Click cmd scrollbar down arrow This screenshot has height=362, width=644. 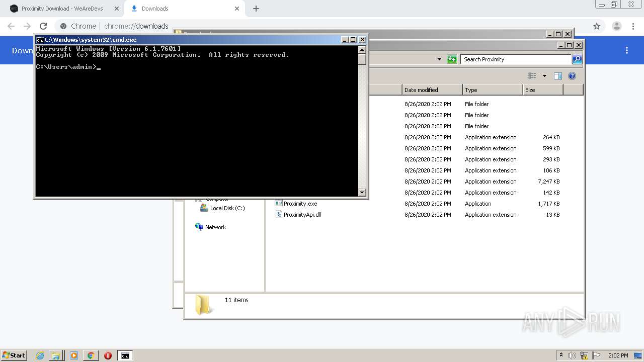(362, 192)
